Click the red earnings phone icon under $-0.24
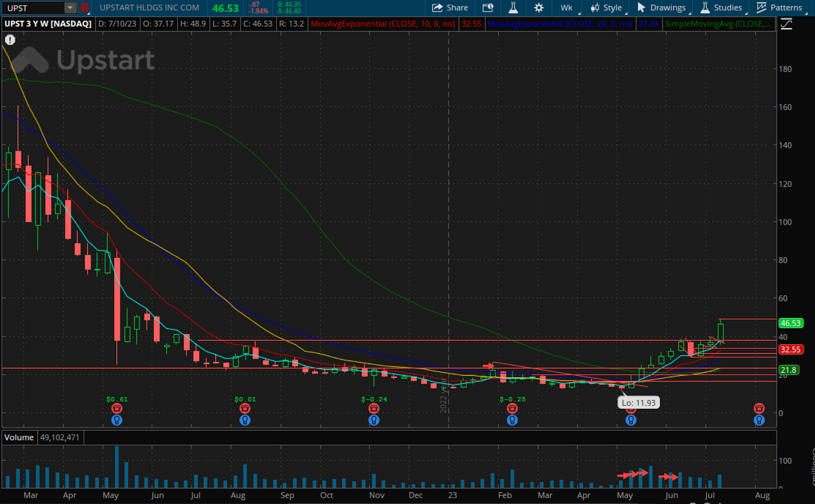This screenshot has width=815, height=504. [374, 408]
